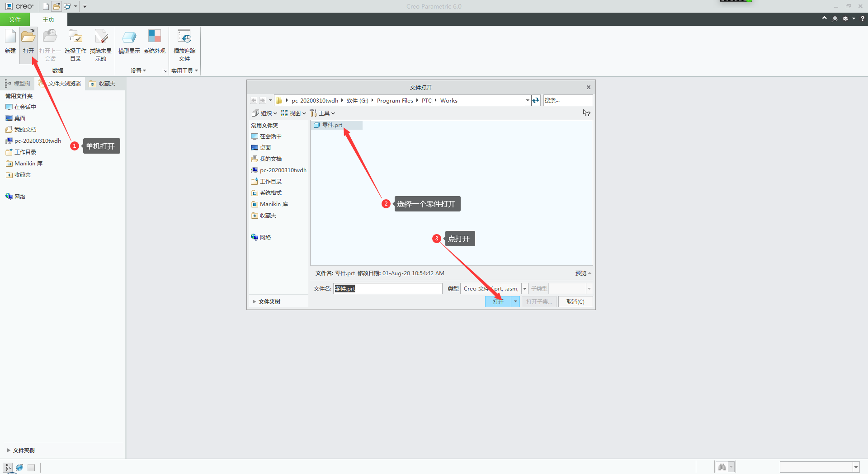Expand the 实用工具 utilities dropdown

coord(184,71)
